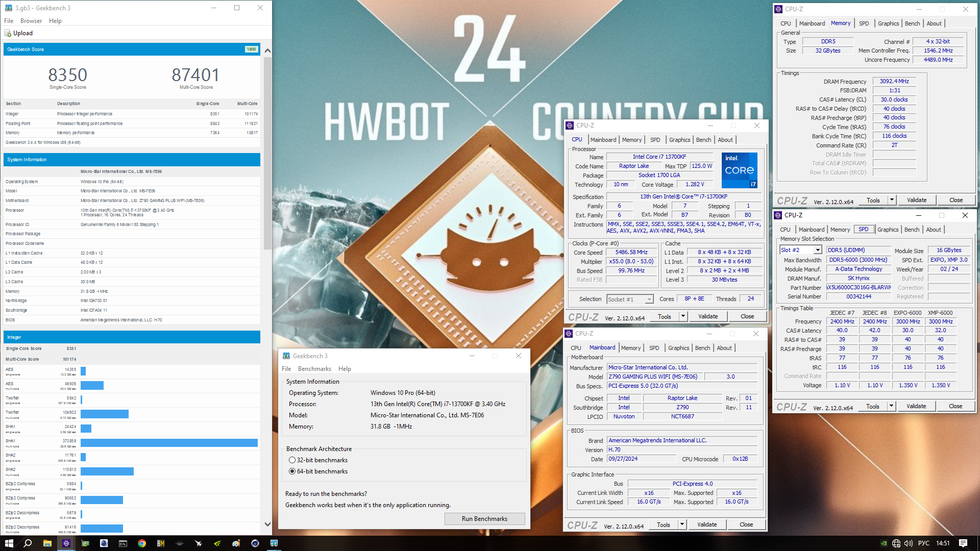This screenshot has height=551, width=980.
Task: Open Command Prompt from the taskbar
Action: (123, 543)
